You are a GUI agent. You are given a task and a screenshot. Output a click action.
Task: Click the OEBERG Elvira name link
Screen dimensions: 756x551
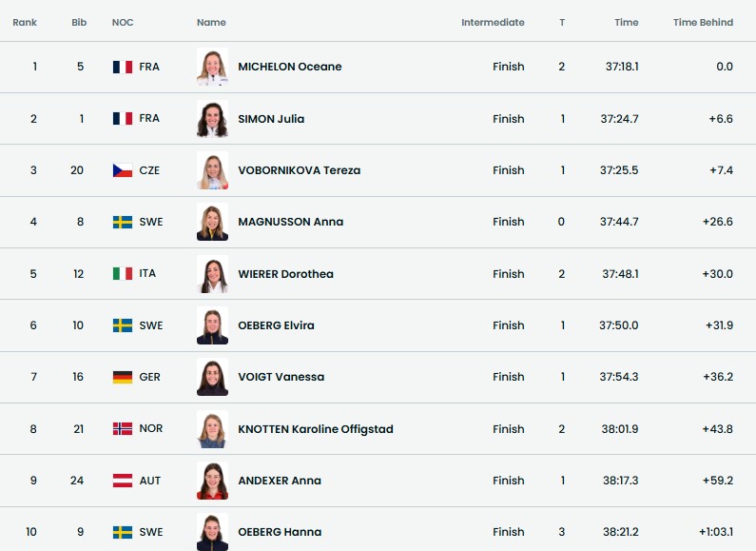click(x=276, y=325)
